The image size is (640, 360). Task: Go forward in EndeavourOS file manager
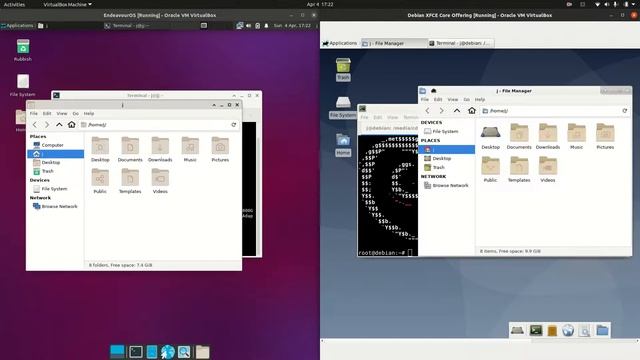click(x=47, y=124)
